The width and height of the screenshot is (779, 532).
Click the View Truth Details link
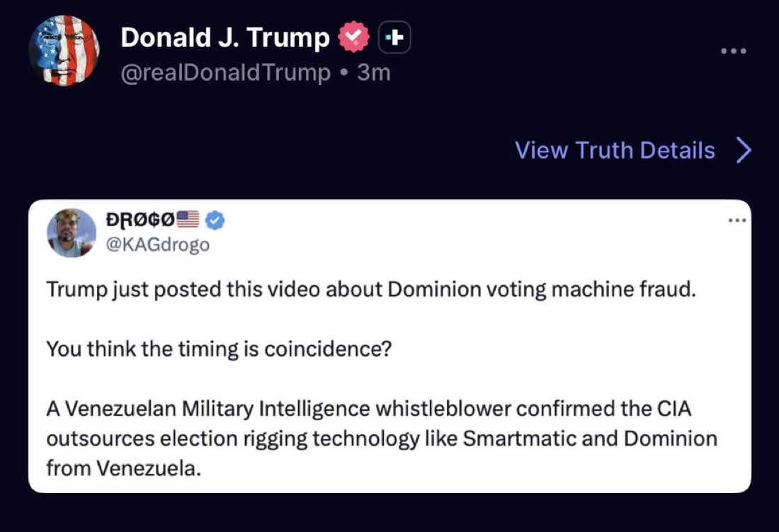(x=615, y=150)
